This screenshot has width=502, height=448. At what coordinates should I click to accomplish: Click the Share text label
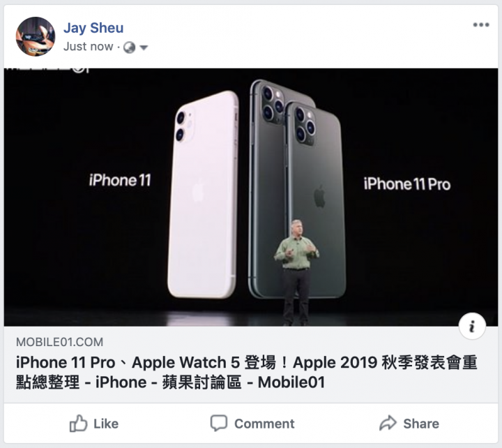(x=421, y=424)
